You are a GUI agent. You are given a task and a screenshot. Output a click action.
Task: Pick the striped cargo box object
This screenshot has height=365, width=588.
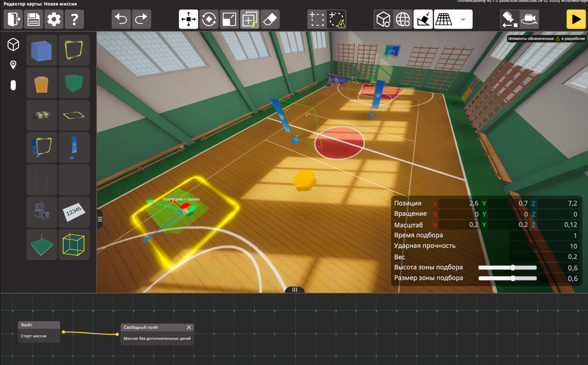(x=42, y=115)
